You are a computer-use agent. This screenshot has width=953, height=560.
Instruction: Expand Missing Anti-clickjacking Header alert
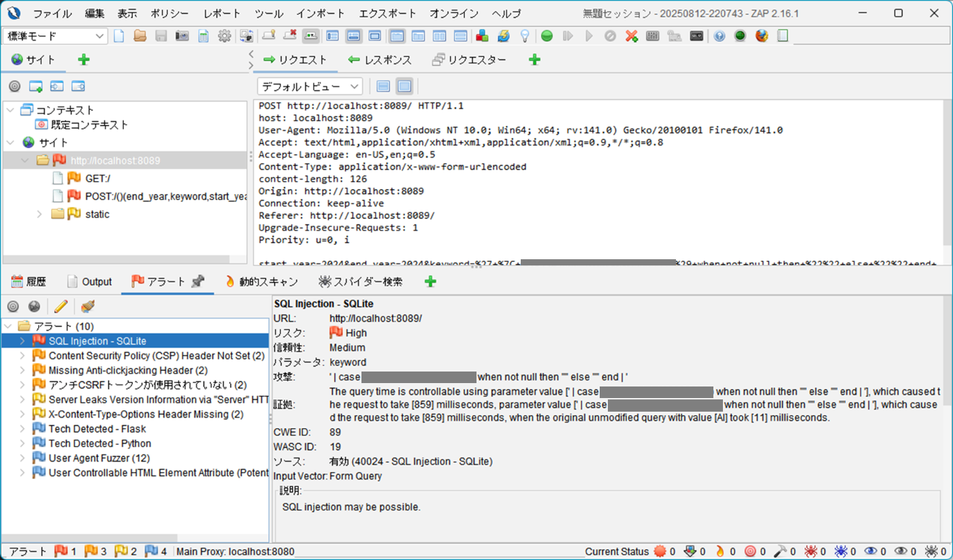click(x=22, y=370)
